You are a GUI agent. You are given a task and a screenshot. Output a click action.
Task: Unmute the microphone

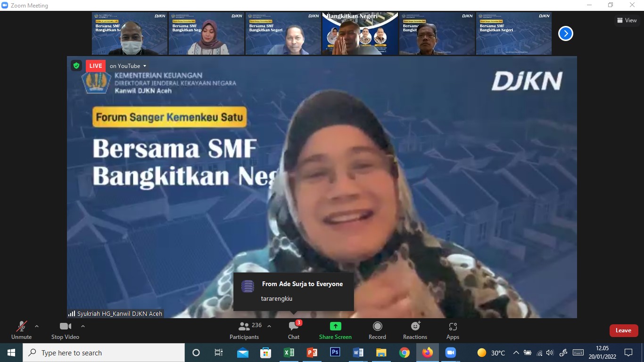click(x=21, y=330)
